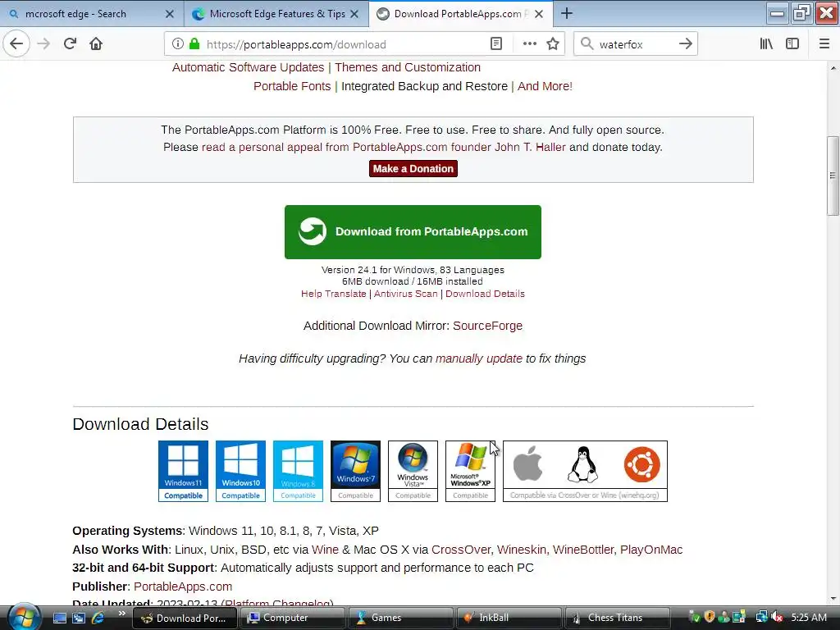Click the muted volume tray icon
This screenshot has width=840, height=630.
coord(778,618)
